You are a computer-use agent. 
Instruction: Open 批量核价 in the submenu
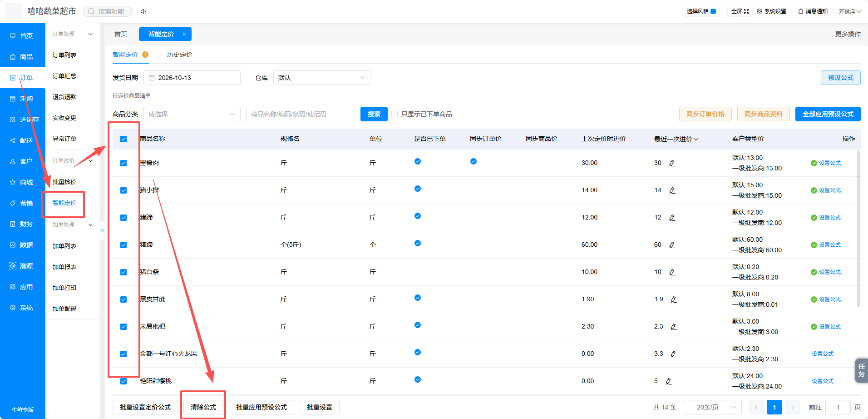click(x=64, y=182)
